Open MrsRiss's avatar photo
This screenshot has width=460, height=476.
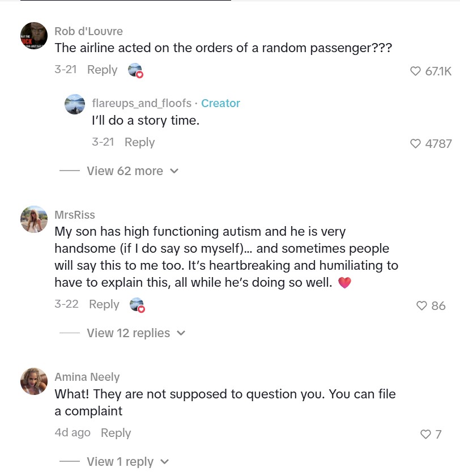click(x=33, y=219)
